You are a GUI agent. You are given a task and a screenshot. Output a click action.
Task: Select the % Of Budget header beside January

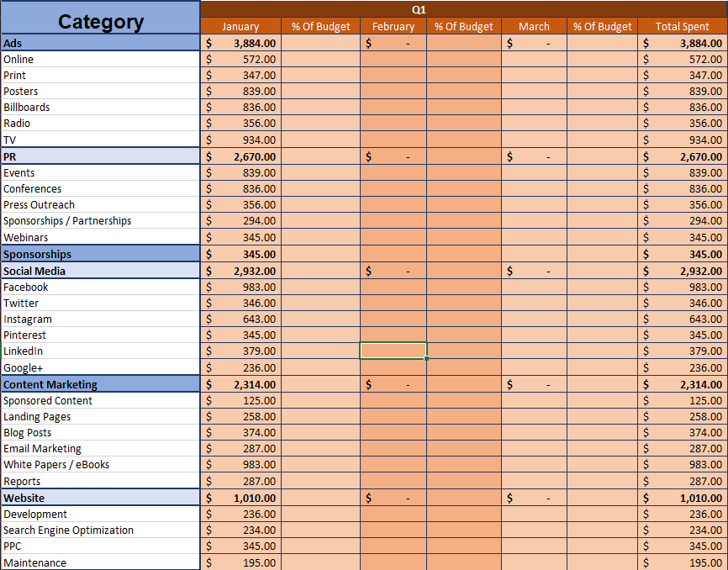[x=321, y=26]
